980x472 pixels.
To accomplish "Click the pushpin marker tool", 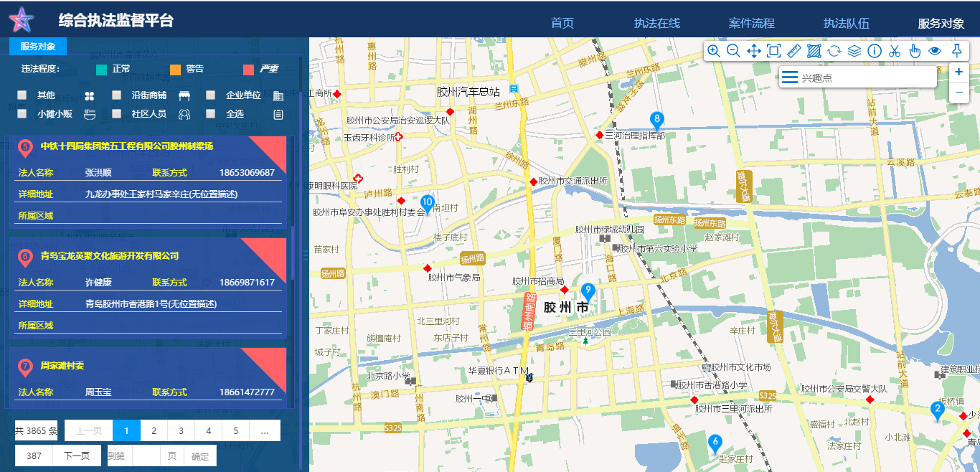I will click(956, 51).
